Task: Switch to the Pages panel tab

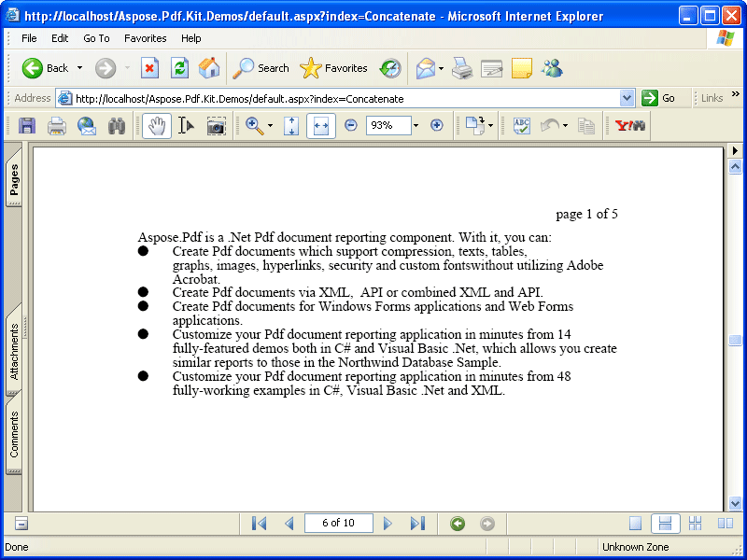Action: point(14,177)
